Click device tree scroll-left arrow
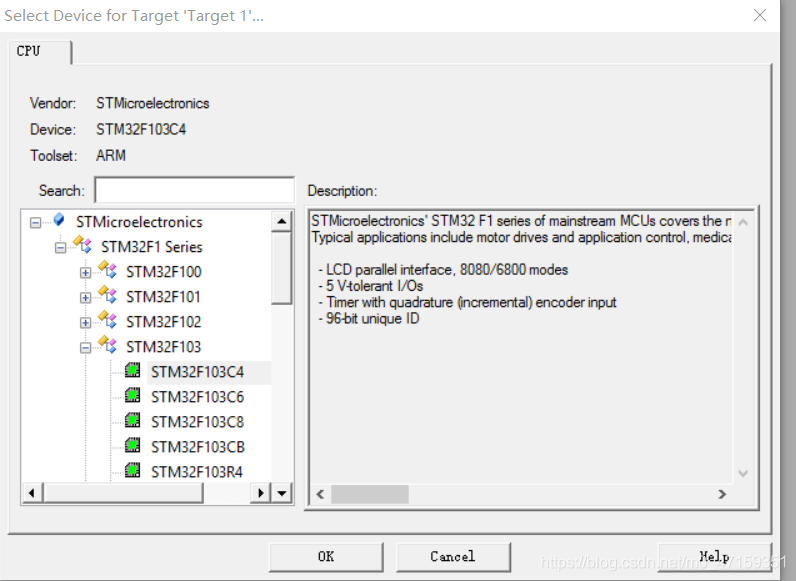This screenshot has width=796, height=581. click(x=32, y=493)
